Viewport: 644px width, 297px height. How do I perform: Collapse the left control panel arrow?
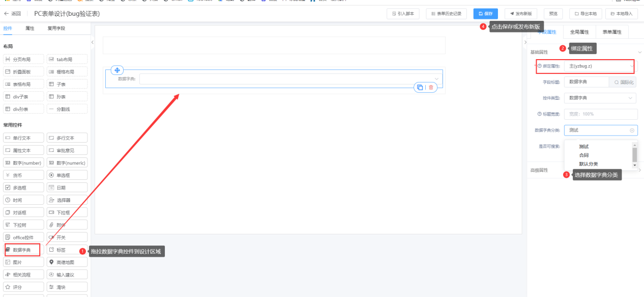tap(93, 42)
